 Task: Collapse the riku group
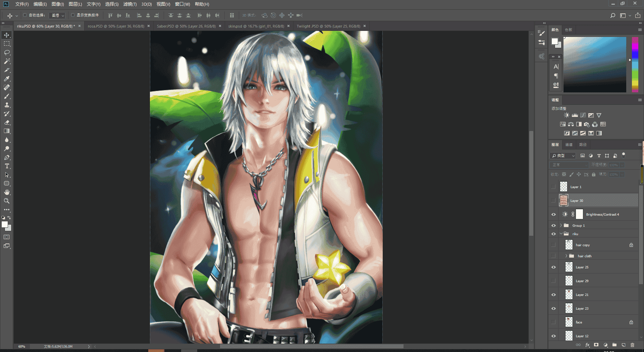[x=561, y=234]
